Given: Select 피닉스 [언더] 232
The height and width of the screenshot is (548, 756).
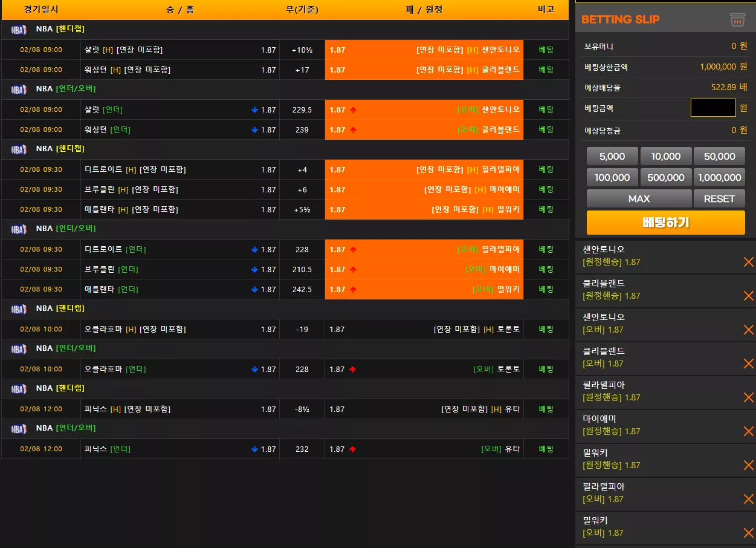Looking at the screenshot, I should point(180,449).
